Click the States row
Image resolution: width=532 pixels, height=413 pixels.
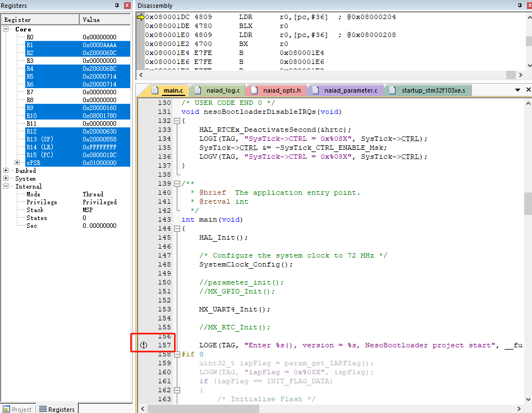click(77, 218)
